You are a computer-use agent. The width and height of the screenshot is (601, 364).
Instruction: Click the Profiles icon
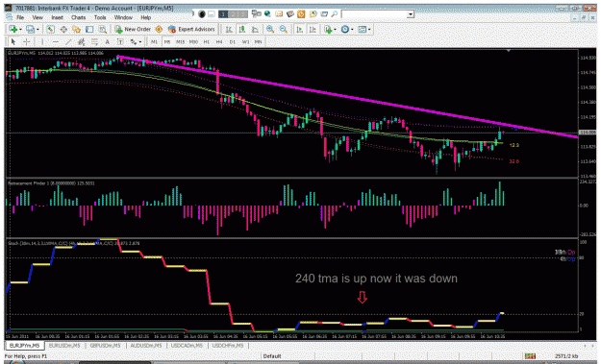click(30, 29)
